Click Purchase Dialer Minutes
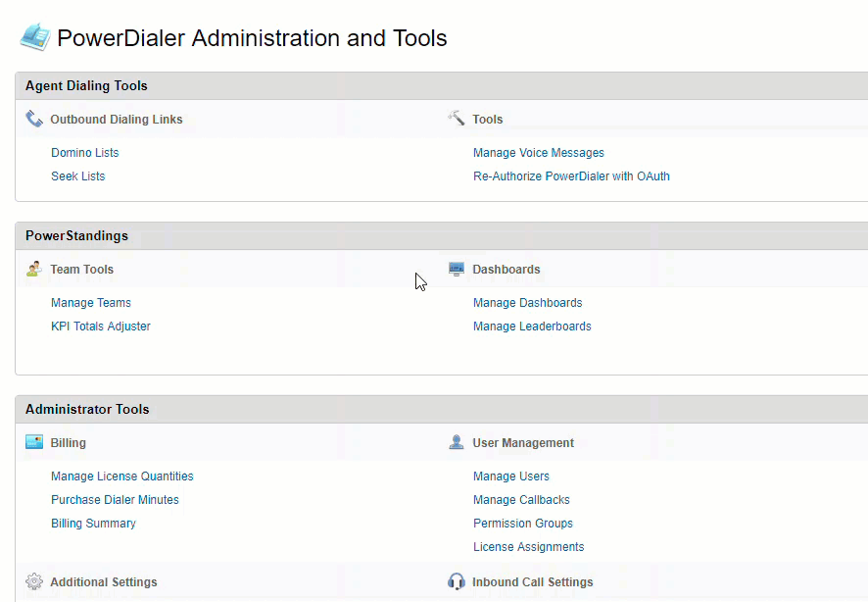This screenshot has width=868, height=602. pos(115,499)
